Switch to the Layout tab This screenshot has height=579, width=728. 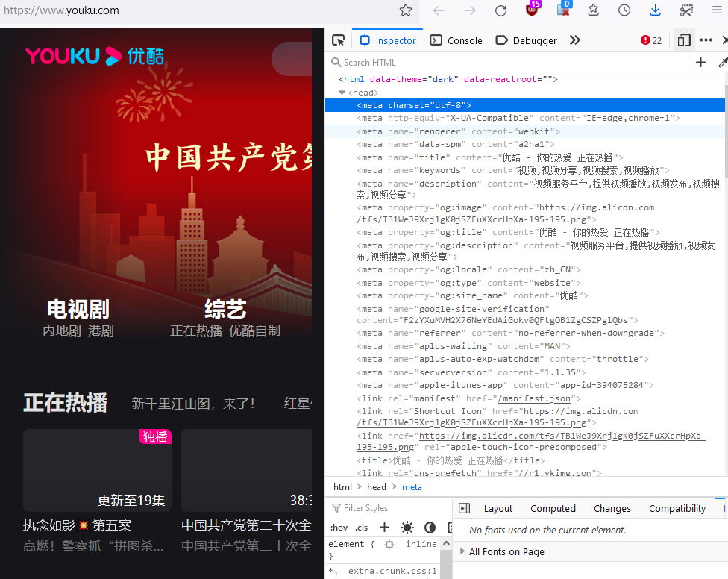[498, 508]
